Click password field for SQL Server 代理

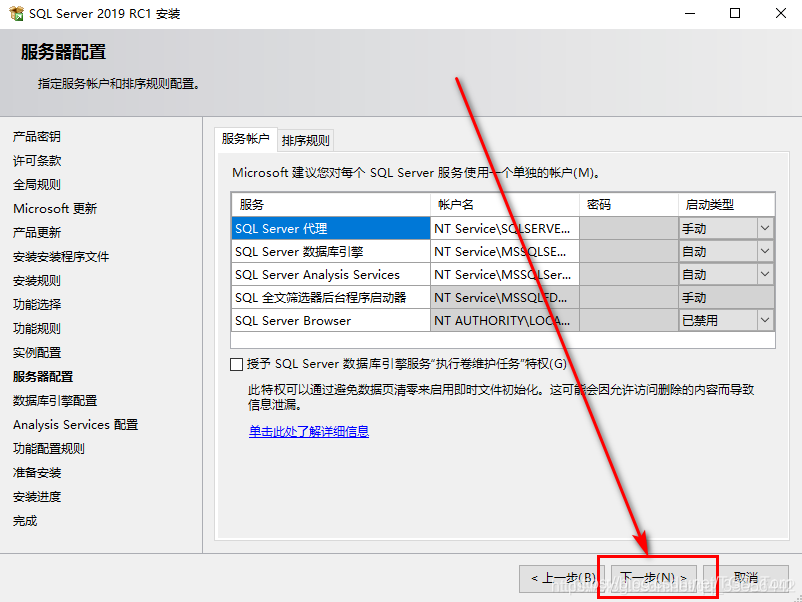click(629, 228)
